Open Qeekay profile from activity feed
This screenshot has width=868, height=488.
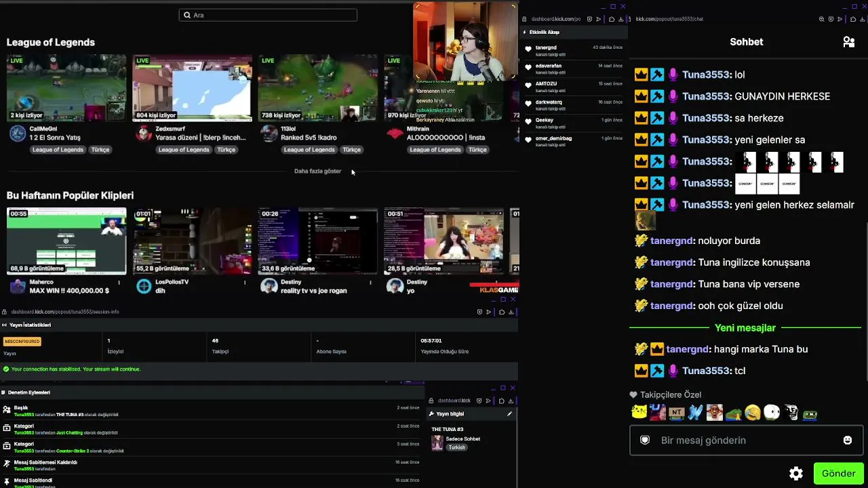(x=545, y=121)
